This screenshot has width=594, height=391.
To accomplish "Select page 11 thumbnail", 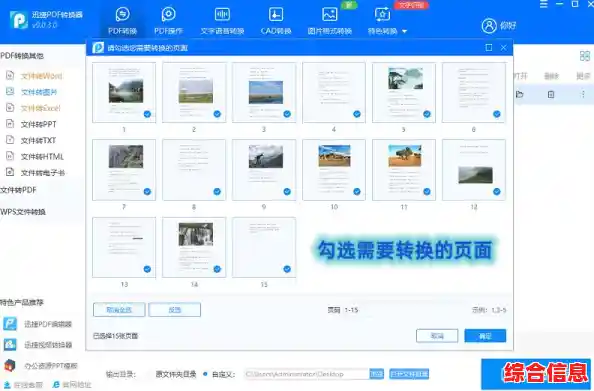I will coord(404,170).
